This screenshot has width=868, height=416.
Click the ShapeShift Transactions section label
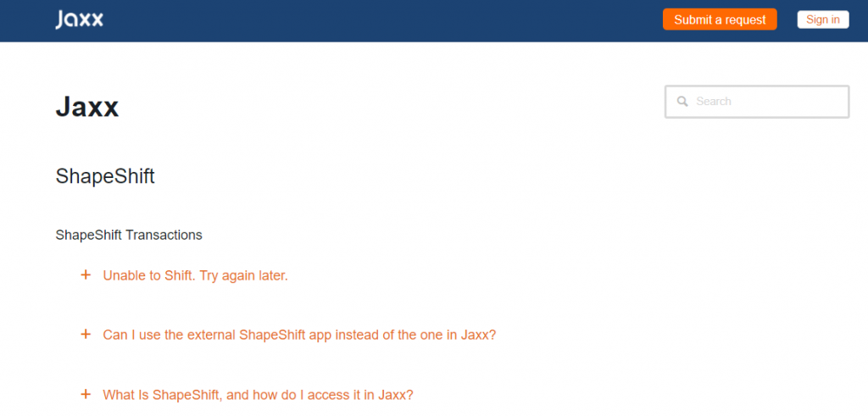(x=129, y=235)
